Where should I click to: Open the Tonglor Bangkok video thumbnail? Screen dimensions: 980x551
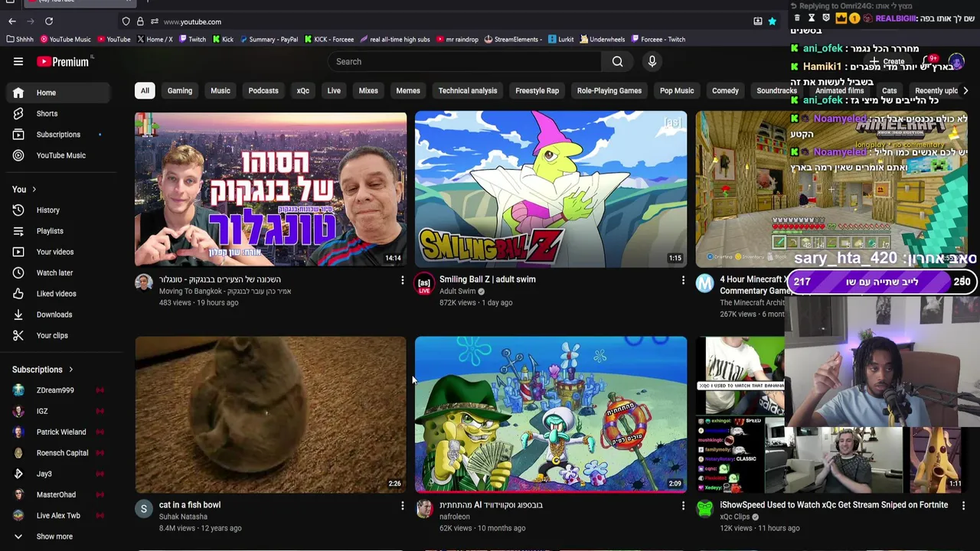(x=270, y=189)
